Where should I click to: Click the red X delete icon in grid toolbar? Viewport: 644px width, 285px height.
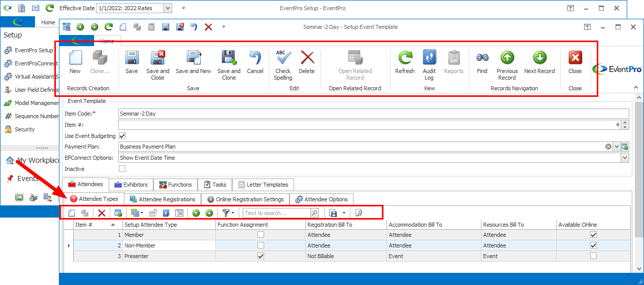tap(102, 213)
